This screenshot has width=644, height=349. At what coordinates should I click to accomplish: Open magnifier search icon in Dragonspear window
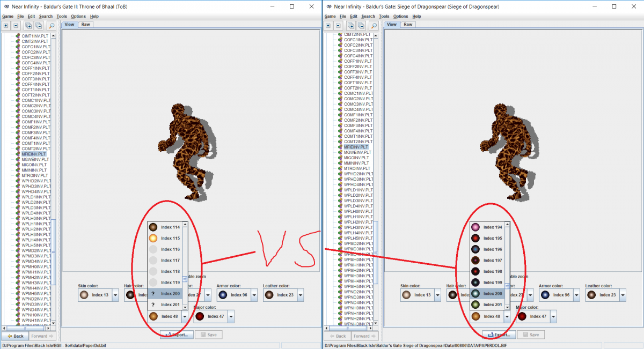pyautogui.click(x=374, y=25)
